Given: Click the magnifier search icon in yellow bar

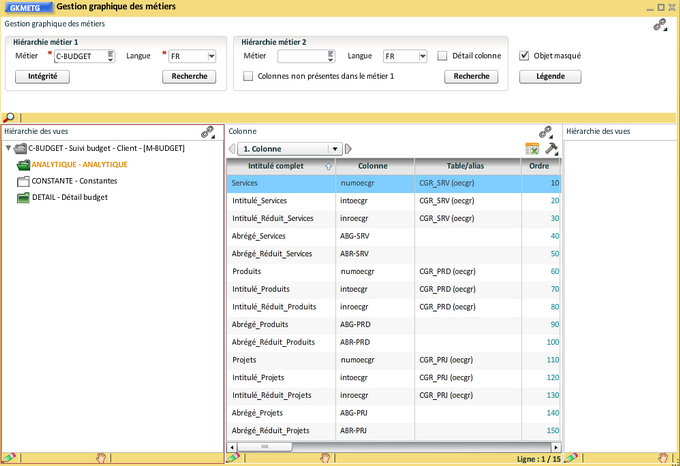Looking at the screenshot, I should tap(9, 118).
